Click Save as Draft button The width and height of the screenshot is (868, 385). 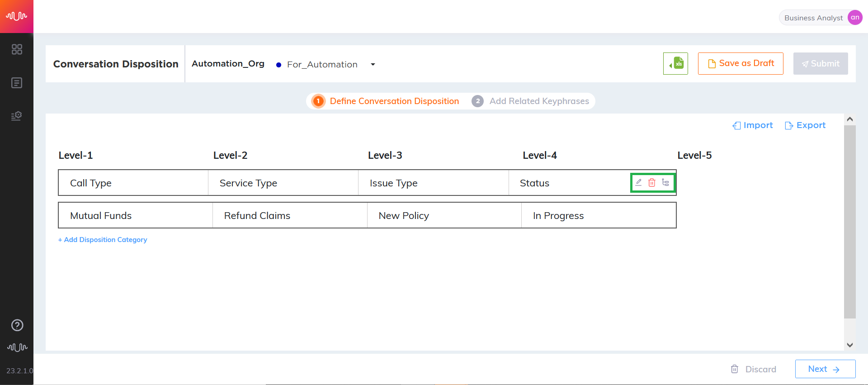pyautogui.click(x=741, y=63)
